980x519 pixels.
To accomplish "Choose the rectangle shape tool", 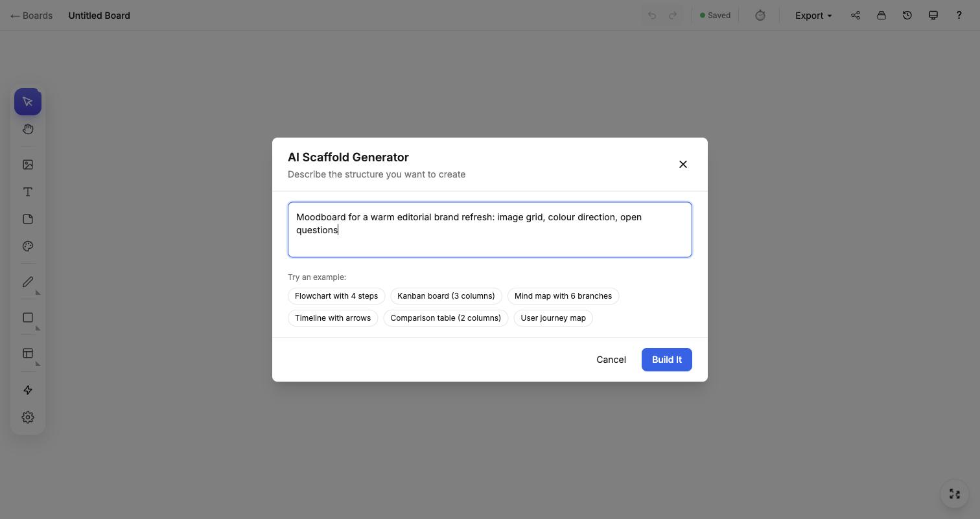I will tap(28, 317).
